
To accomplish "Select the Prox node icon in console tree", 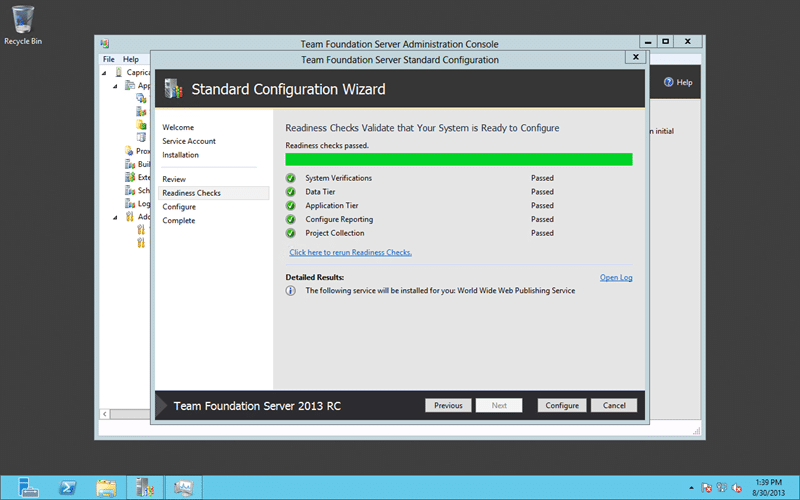I will [129, 151].
